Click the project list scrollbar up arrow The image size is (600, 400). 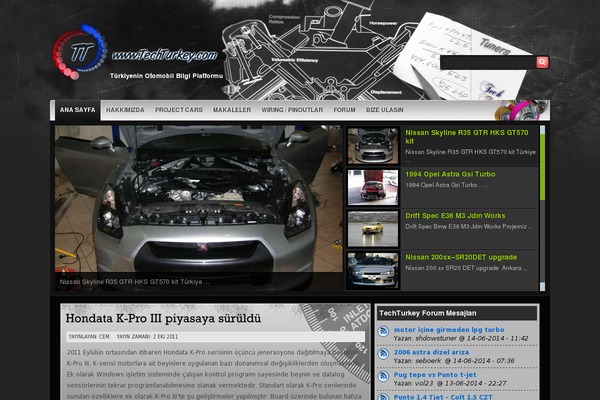(x=542, y=130)
